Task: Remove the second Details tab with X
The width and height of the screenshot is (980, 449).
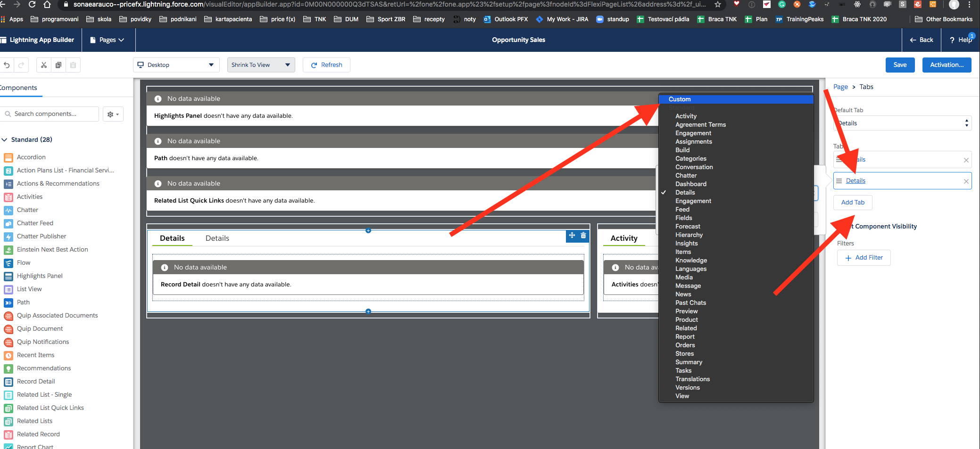Action: click(966, 181)
